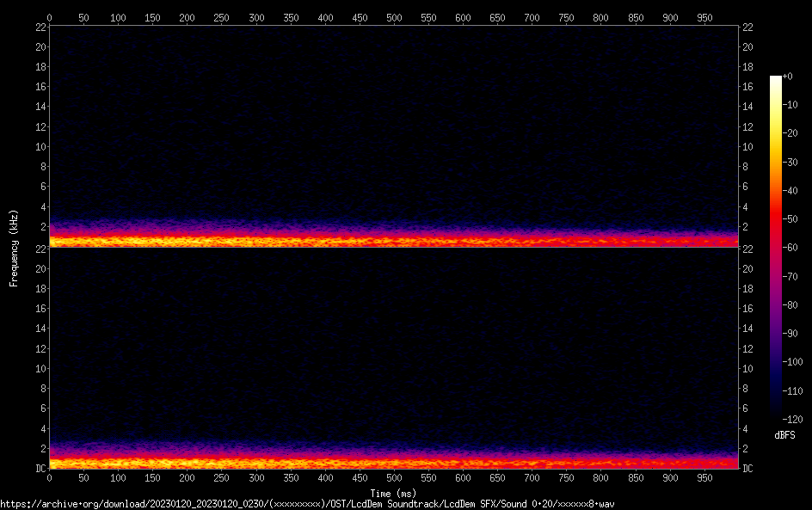Click the 'Time (ms)' axis label
The image size is (812, 510).
pyautogui.click(x=393, y=493)
